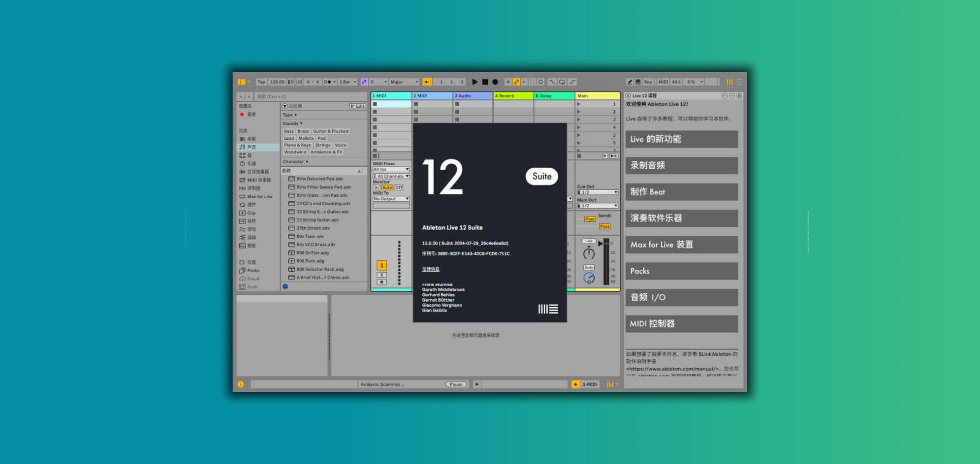Open the 1 Bar quantization dropdown
Image resolution: width=980 pixels, height=464 pixels.
click(x=348, y=82)
